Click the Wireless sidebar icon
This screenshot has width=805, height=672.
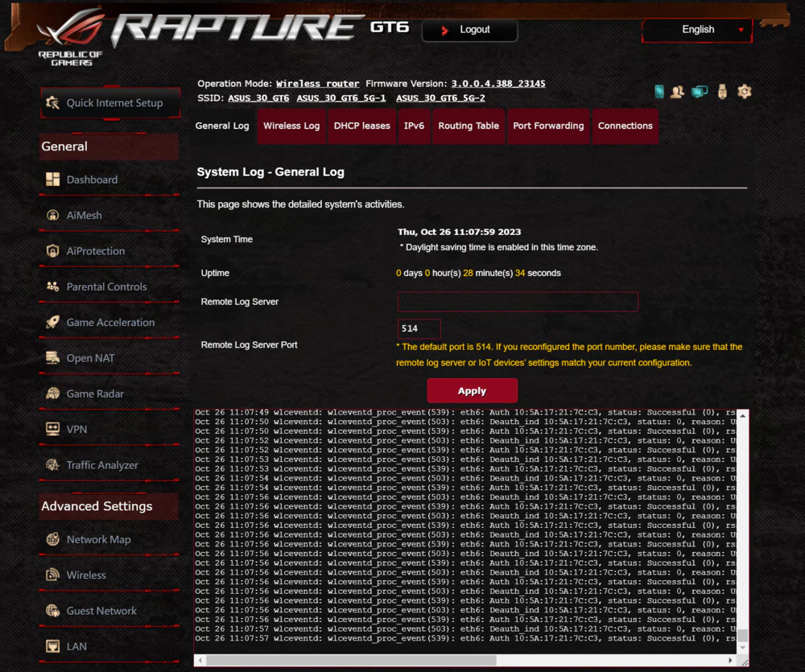52,575
